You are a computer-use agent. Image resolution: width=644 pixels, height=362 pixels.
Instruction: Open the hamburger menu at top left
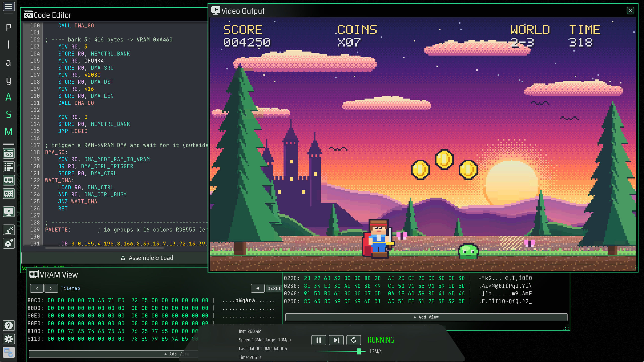pyautogui.click(x=9, y=6)
